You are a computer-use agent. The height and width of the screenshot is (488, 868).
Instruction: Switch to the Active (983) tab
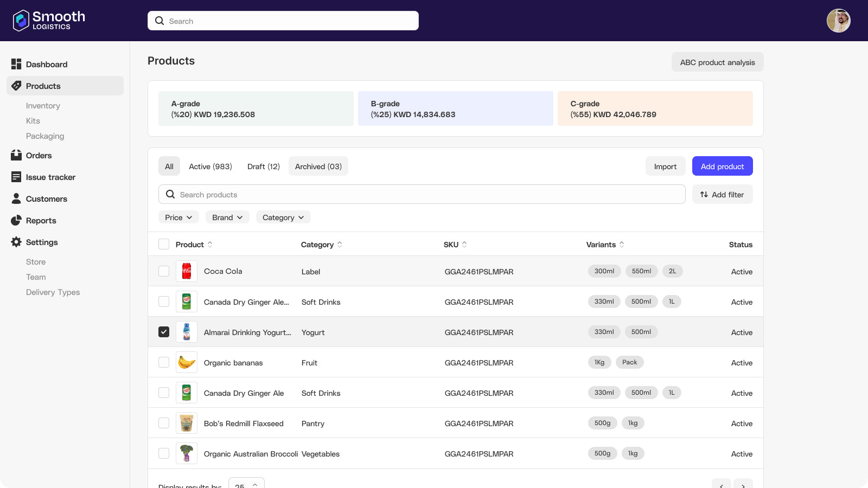(210, 166)
